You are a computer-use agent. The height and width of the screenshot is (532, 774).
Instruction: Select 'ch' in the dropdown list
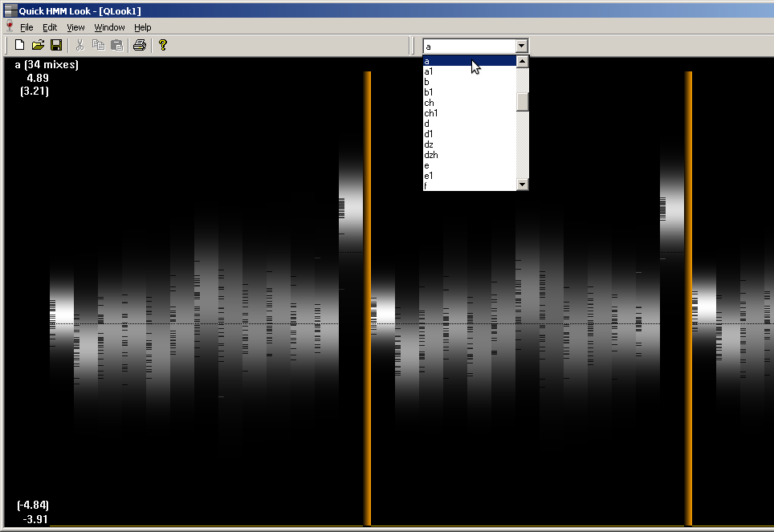(x=470, y=102)
